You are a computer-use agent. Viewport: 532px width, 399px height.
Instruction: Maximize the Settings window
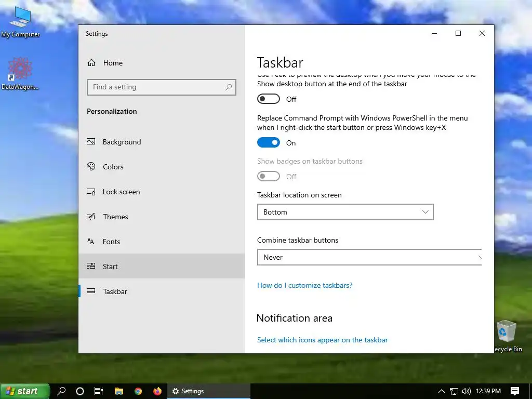click(x=458, y=33)
